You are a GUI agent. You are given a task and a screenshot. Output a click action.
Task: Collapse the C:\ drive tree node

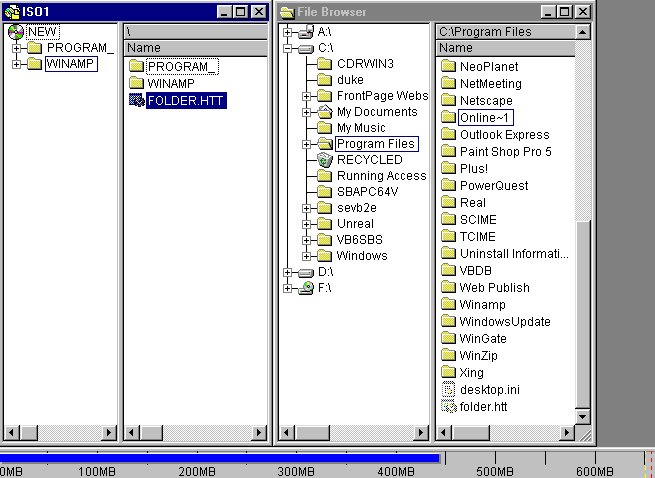pyautogui.click(x=288, y=48)
